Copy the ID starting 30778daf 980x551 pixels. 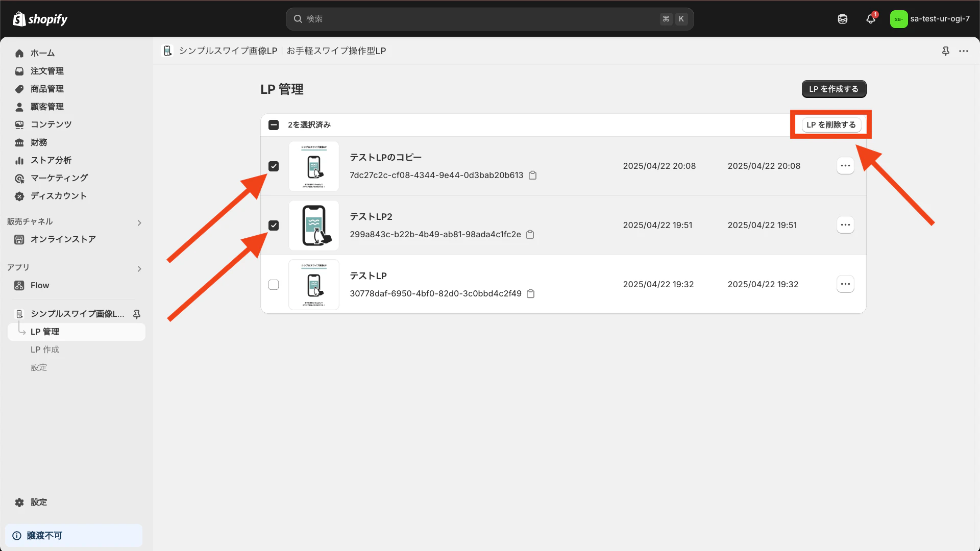[x=531, y=294]
